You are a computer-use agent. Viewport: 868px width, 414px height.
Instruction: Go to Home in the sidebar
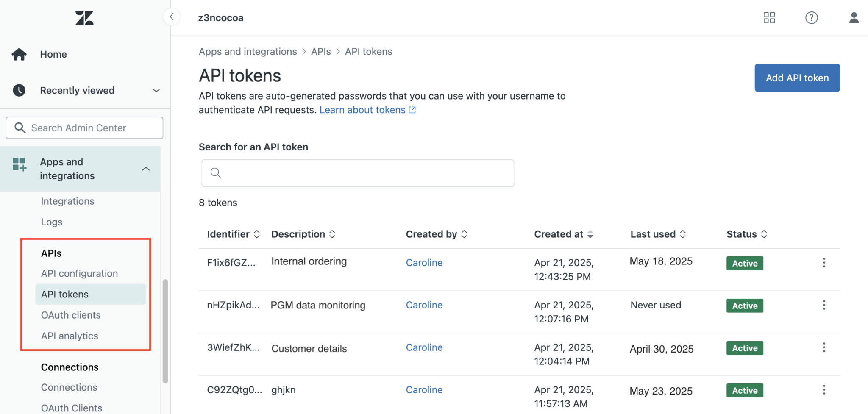[53, 54]
